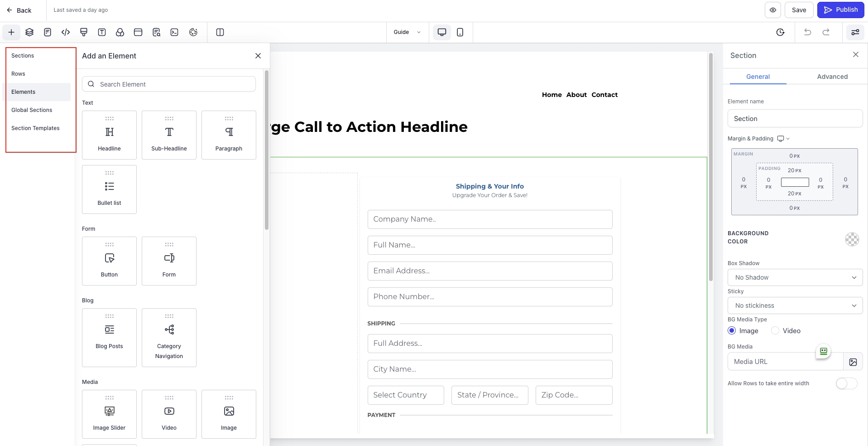Select the Video BG media type
This screenshot has width=868, height=446.
(x=775, y=331)
